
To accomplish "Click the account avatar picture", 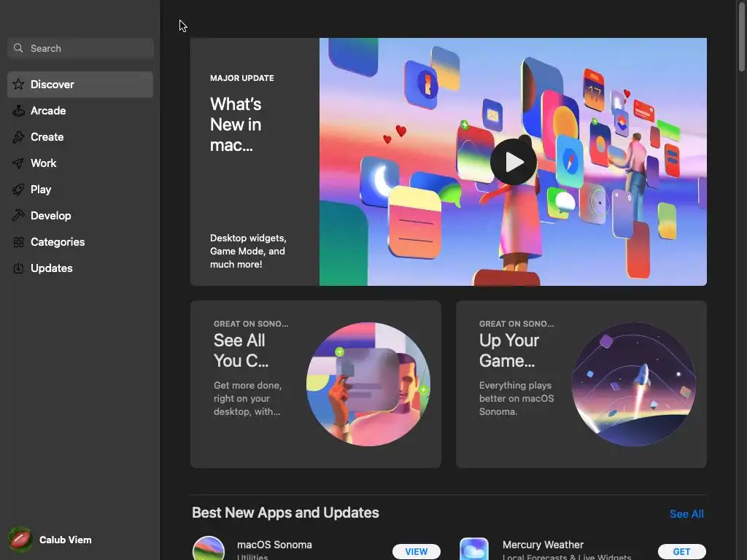I will (20, 540).
